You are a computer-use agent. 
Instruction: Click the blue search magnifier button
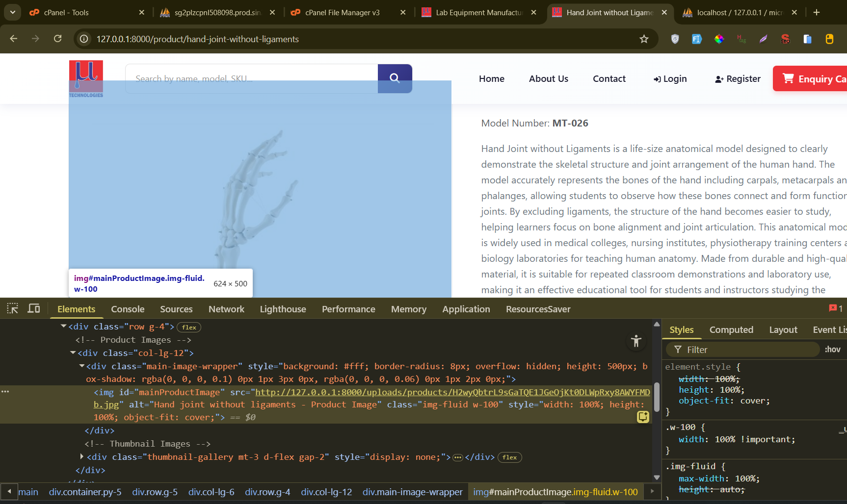pos(395,78)
